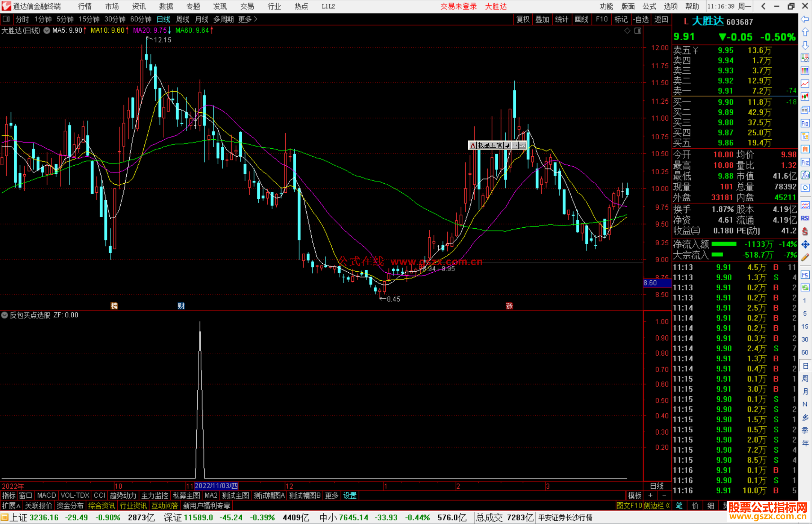Click the F12 icon in right sidebar

pyautogui.click(x=804, y=162)
